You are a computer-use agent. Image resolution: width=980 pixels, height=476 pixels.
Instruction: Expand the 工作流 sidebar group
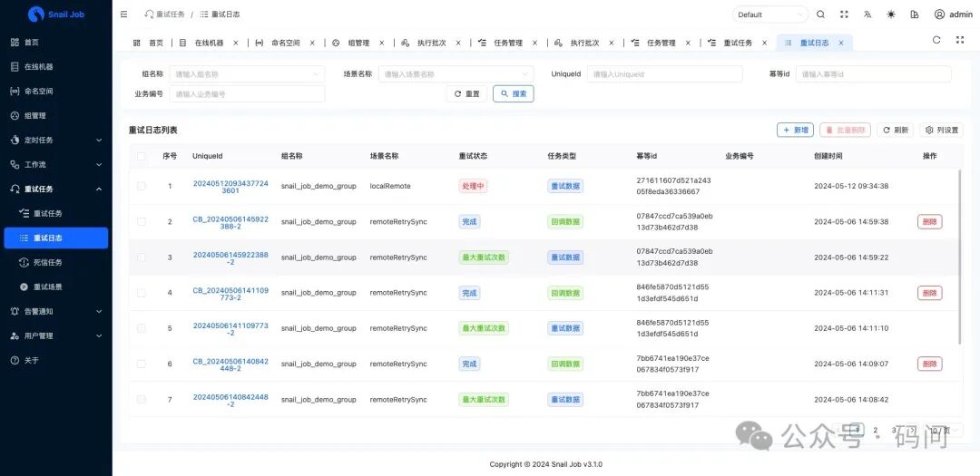(56, 164)
